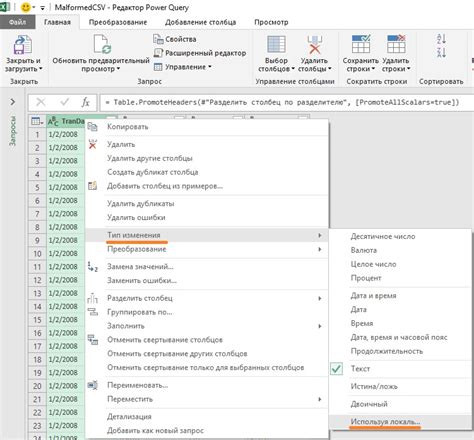Open Свойства in the ribbon
This screenshot has width=474, height=440.
[x=175, y=39]
